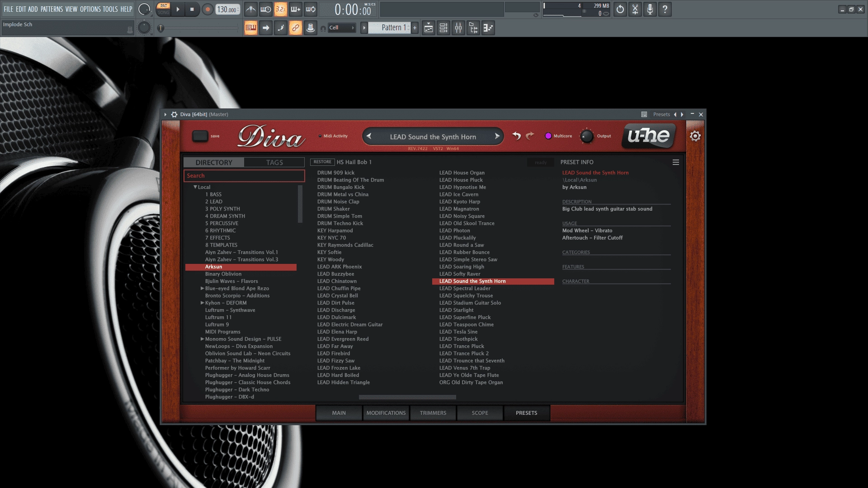Start playback with the play button
Image resolution: width=868 pixels, height=488 pixels.
[x=178, y=9]
